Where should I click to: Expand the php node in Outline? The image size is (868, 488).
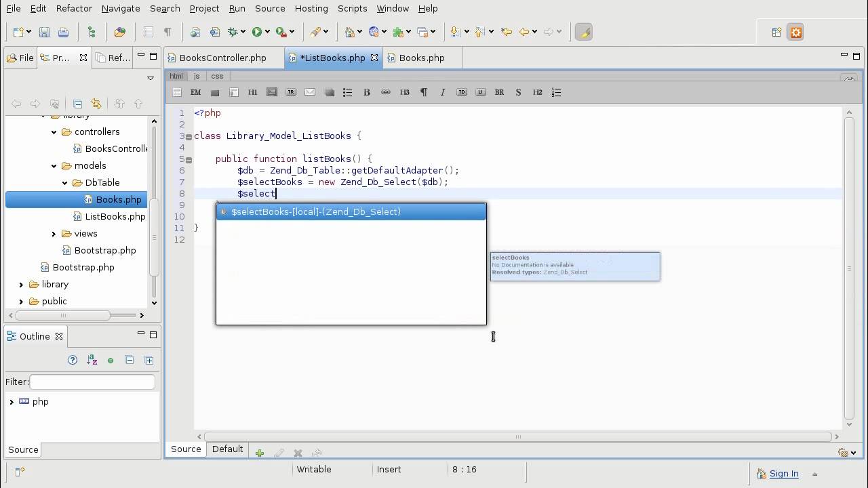pos(12,401)
